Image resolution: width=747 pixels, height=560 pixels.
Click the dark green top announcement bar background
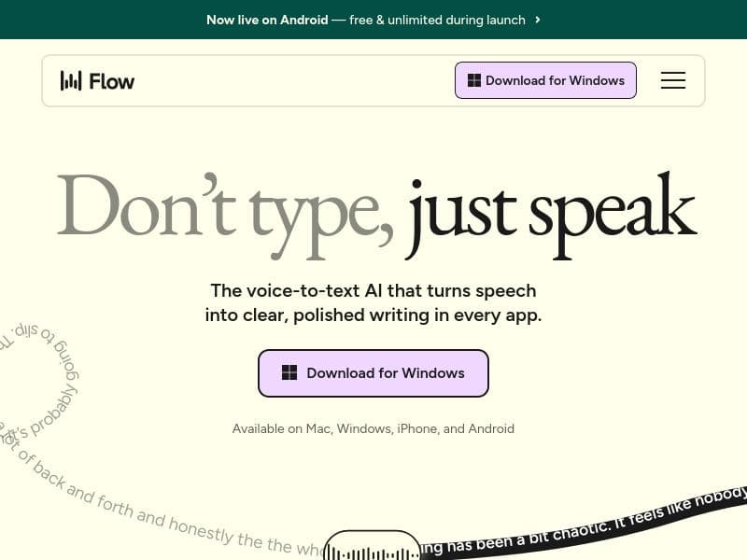(x=654, y=20)
